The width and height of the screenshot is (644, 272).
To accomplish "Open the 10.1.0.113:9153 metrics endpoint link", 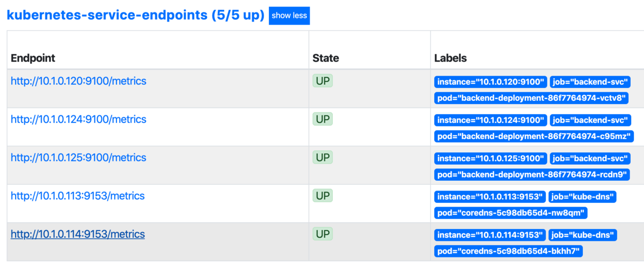I will 78,196.
